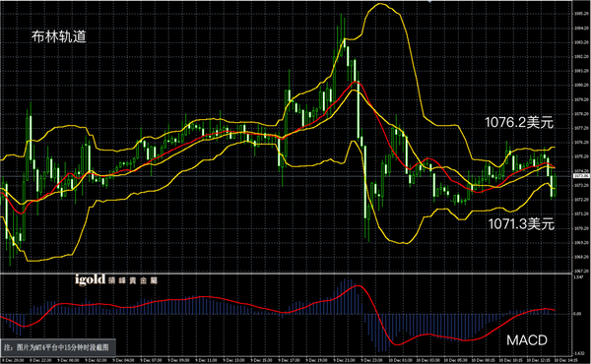Viewport: 591px width, 364px height.
Task: Click the MT4 15-minute chart note caption
Action: click(56, 347)
